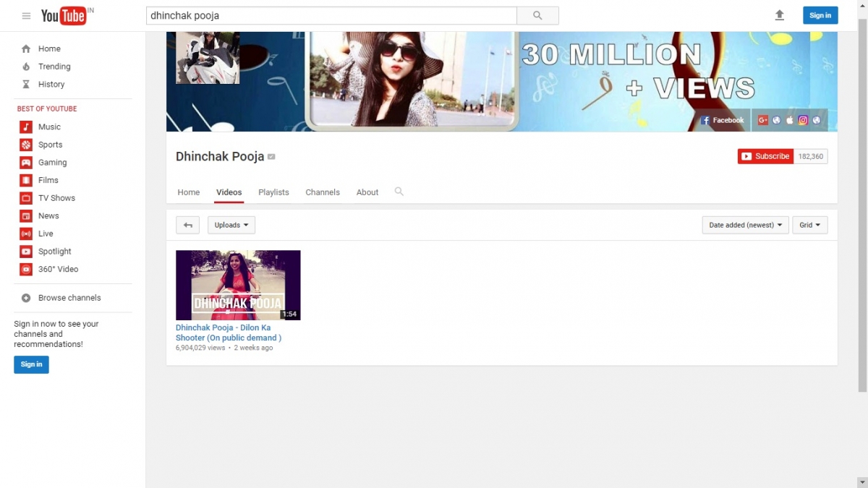Click the upload arrow icon
This screenshot has height=488, width=868.
point(779,15)
